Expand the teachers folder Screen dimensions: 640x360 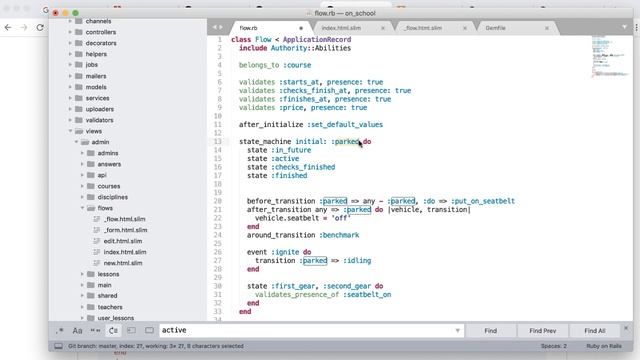pyautogui.click(x=82, y=307)
